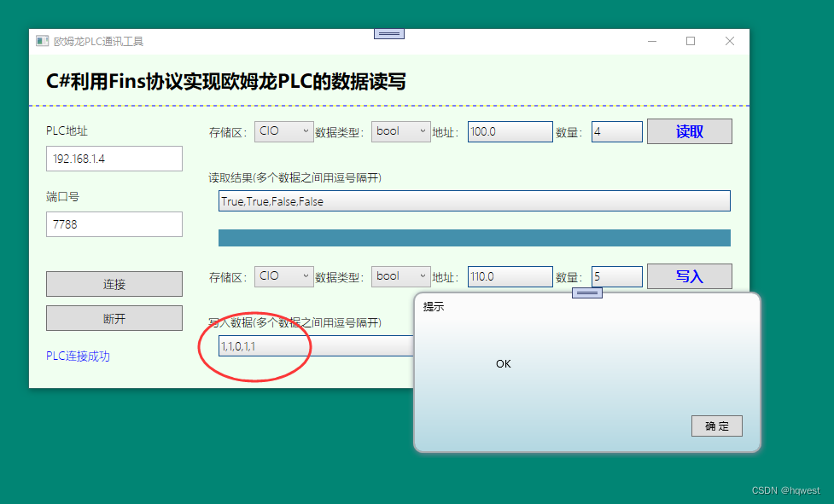
Task: Click 确定 in the prompt dialog
Action: (x=717, y=426)
